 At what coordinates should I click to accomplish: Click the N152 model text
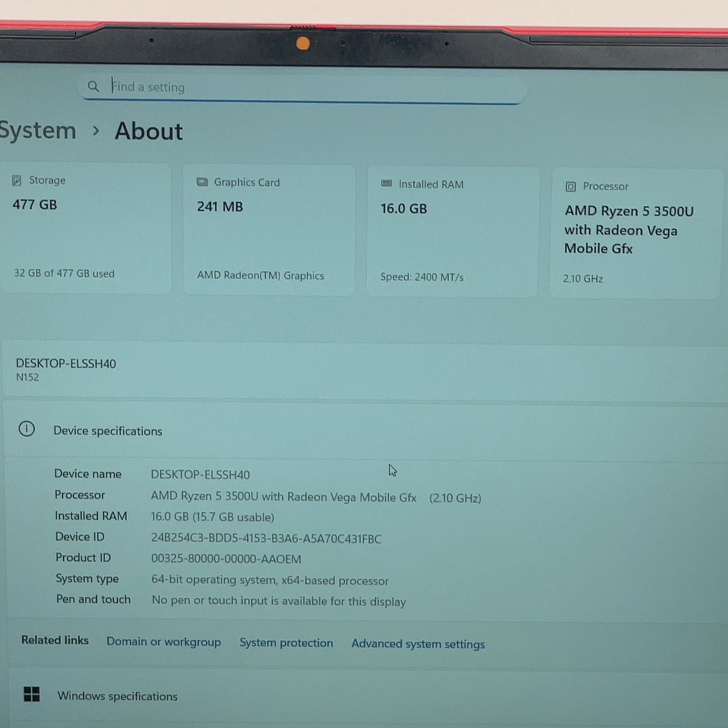(x=27, y=377)
